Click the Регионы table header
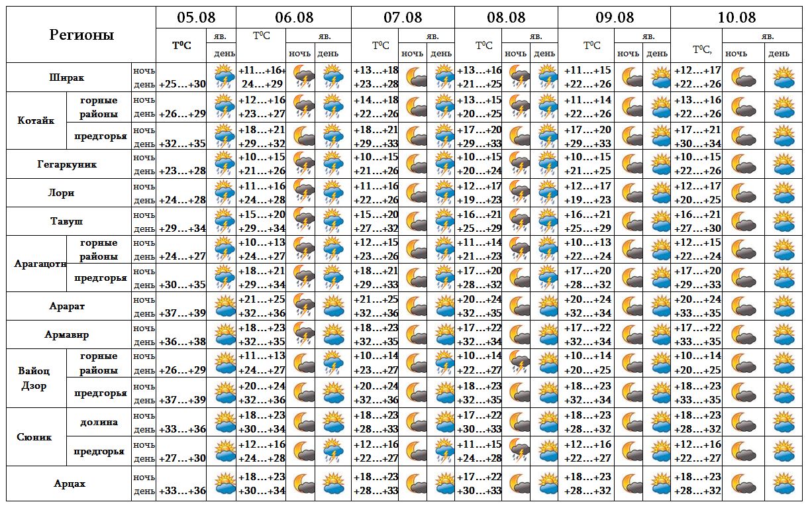Viewport: 812px width, 506px height. tap(81, 35)
